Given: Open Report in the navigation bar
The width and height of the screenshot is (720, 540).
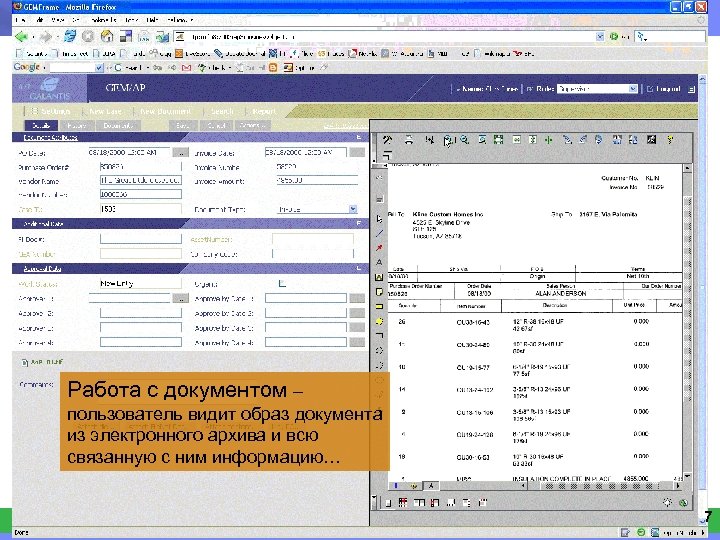Looking at the screenshot, I should coord(264,111).
